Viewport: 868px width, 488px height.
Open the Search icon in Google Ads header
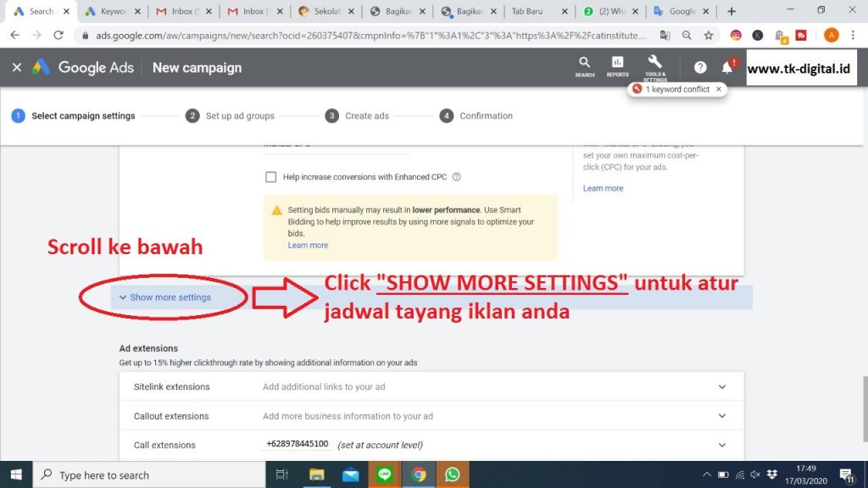pyautogui.click(x=584, y=66)
